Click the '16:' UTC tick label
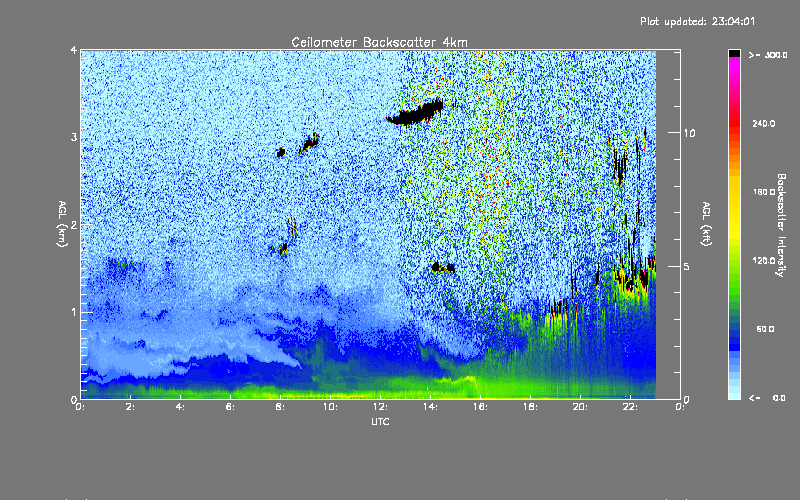The height and width of the screenshot is (500, 800). [480, 407]
